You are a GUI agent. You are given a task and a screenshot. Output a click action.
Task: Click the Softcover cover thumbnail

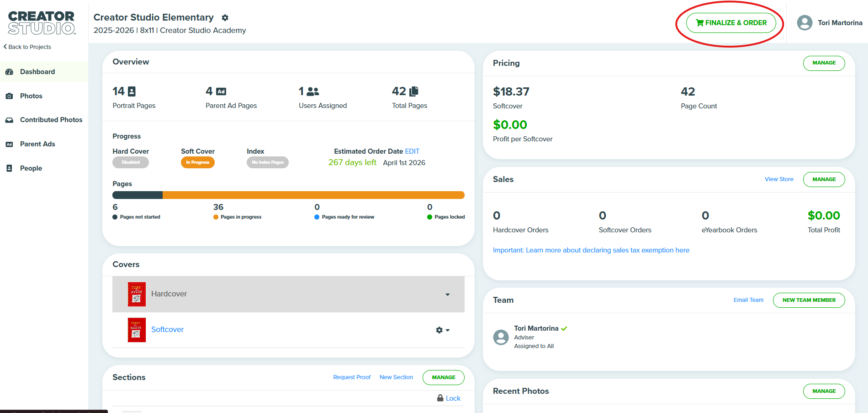click(137, 330)
